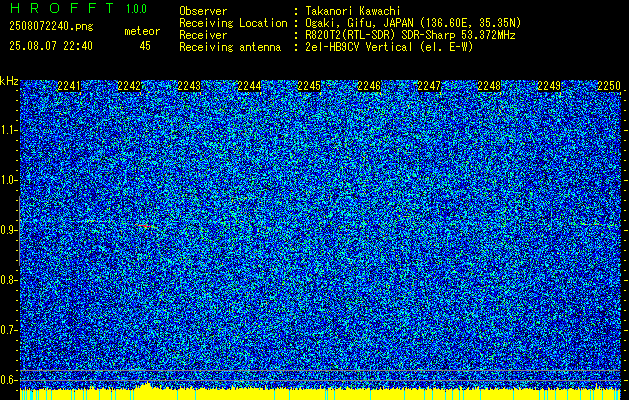
Task: Click the Receiving antenna label
Action: click(230, 47)
